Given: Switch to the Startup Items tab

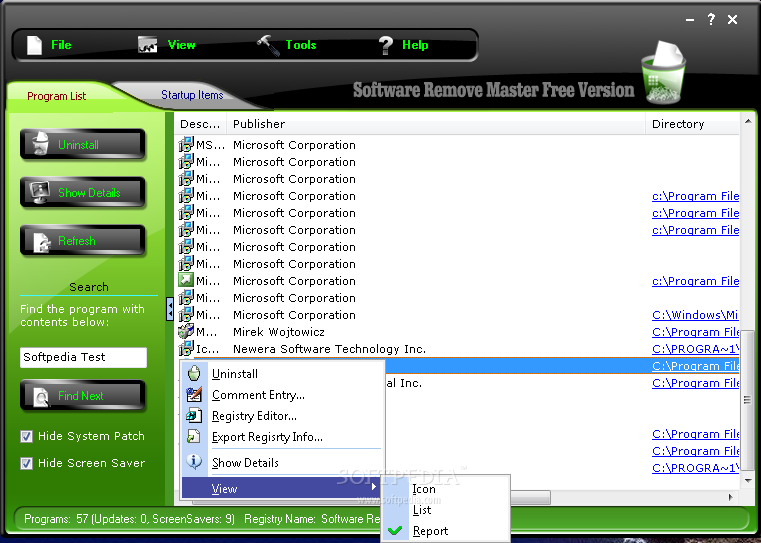Looking at the screenshot, I should point(192,95).
